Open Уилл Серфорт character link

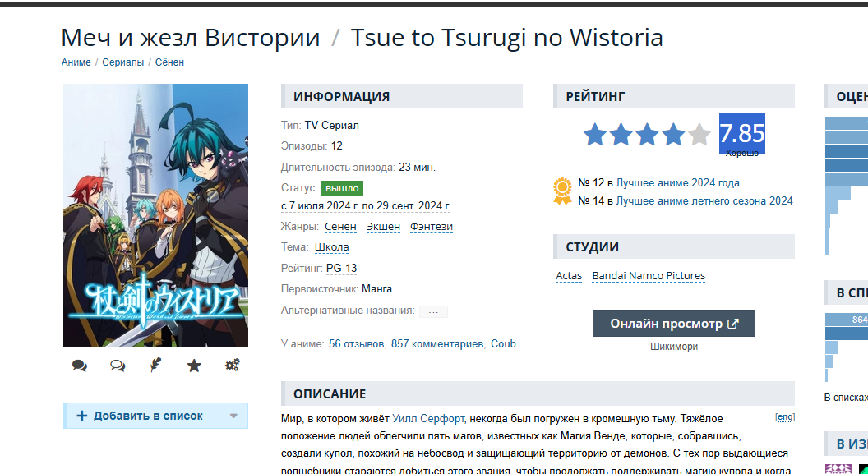click(428, 419)
